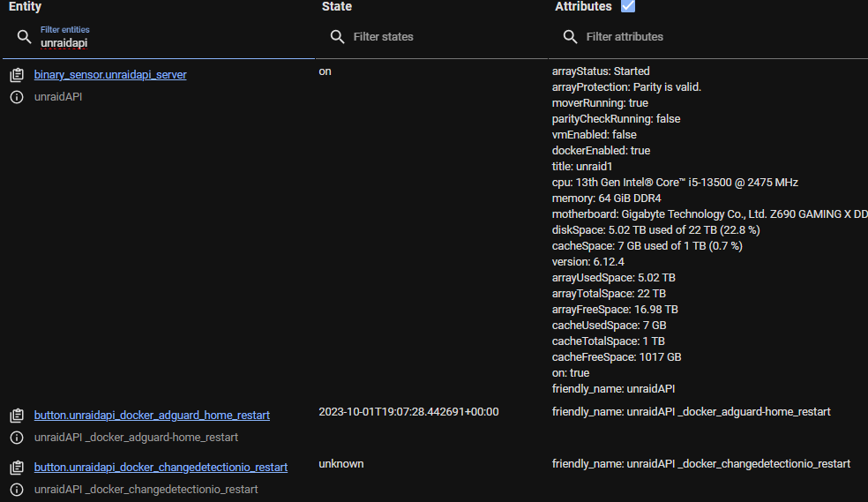
Task: Copy entity ID for adguard_home_restart button
Action: (17, 416)
